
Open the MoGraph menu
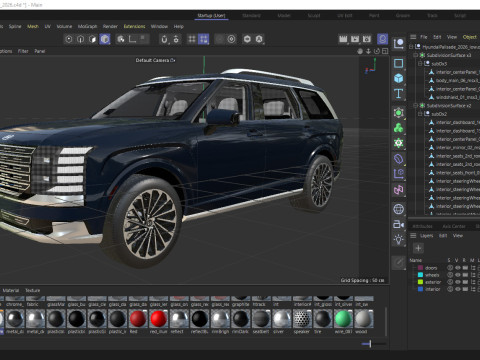(x=87, y=26)
